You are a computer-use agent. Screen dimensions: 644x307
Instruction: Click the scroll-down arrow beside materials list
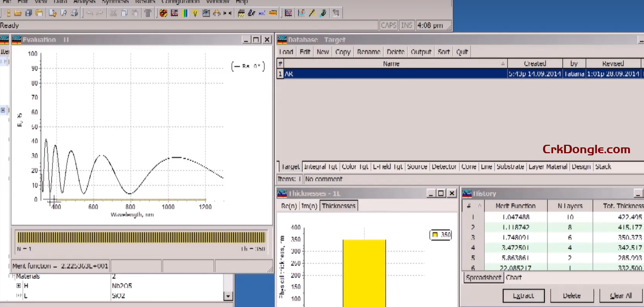click(228, 296)
